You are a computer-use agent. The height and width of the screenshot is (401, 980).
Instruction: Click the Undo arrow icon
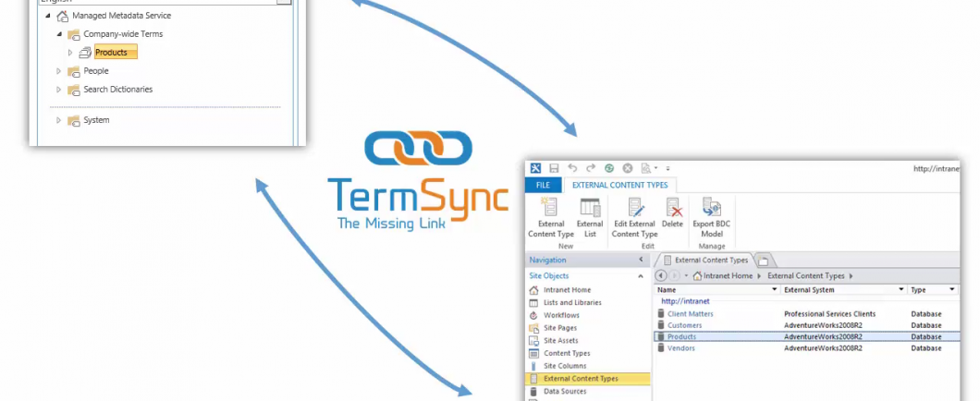pyautogui.click(x=572, y=168)
